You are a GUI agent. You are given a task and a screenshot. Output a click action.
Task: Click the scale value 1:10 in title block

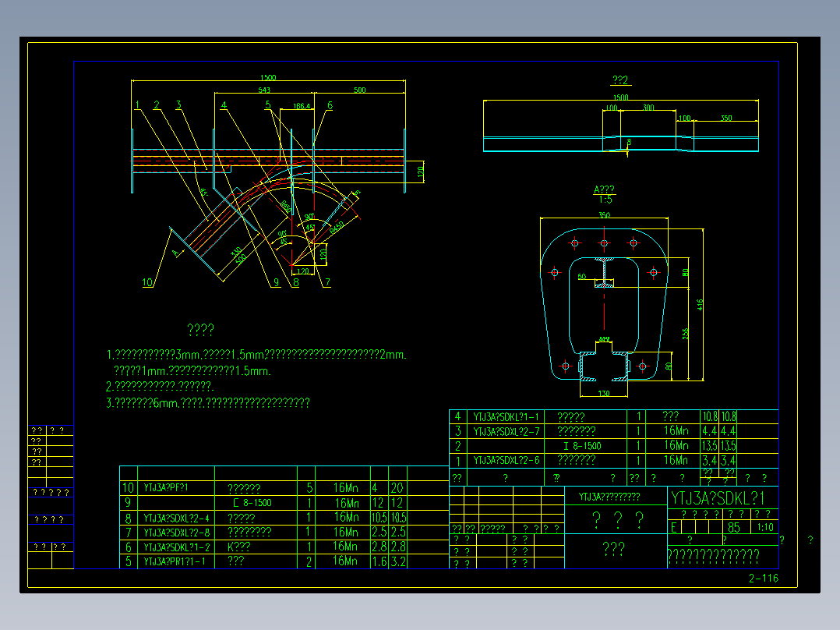[765, 527]
